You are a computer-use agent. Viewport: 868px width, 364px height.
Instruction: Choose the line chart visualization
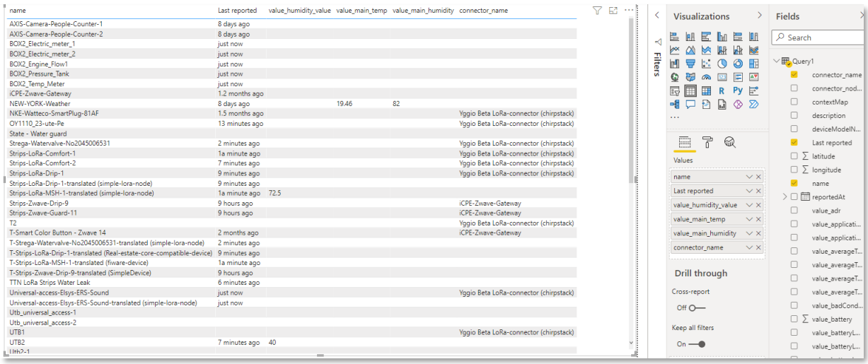[674, 50]
